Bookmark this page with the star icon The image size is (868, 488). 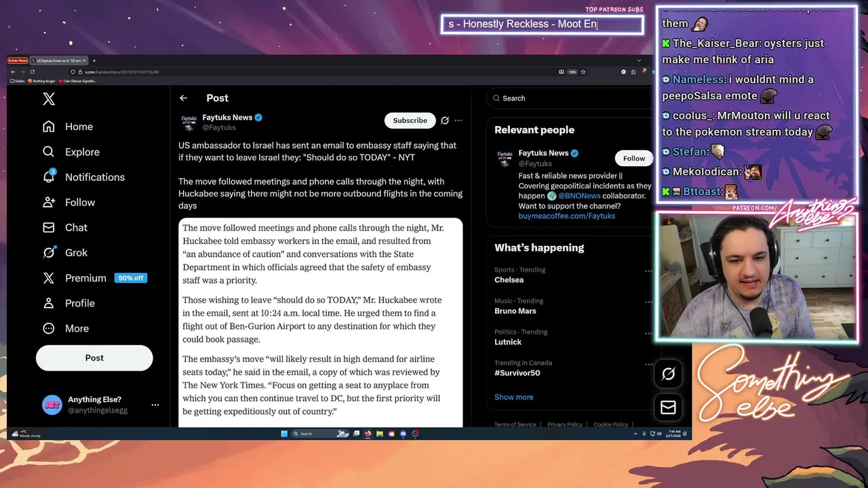point(583,72)
